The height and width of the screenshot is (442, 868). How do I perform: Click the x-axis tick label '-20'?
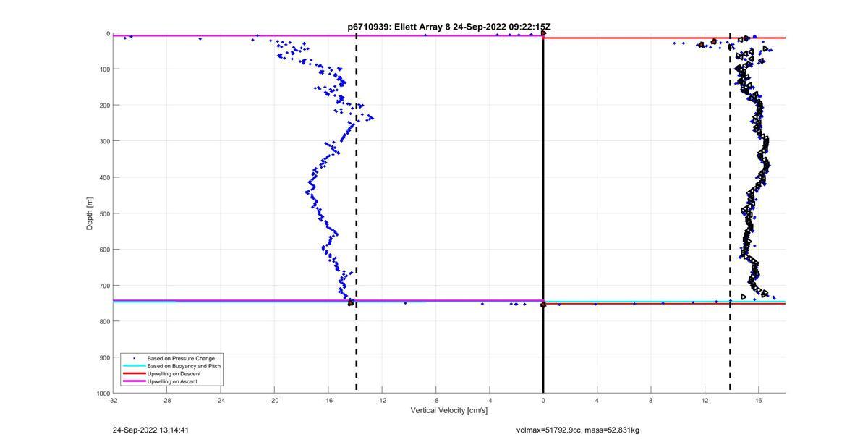click(x=274, y=400)
